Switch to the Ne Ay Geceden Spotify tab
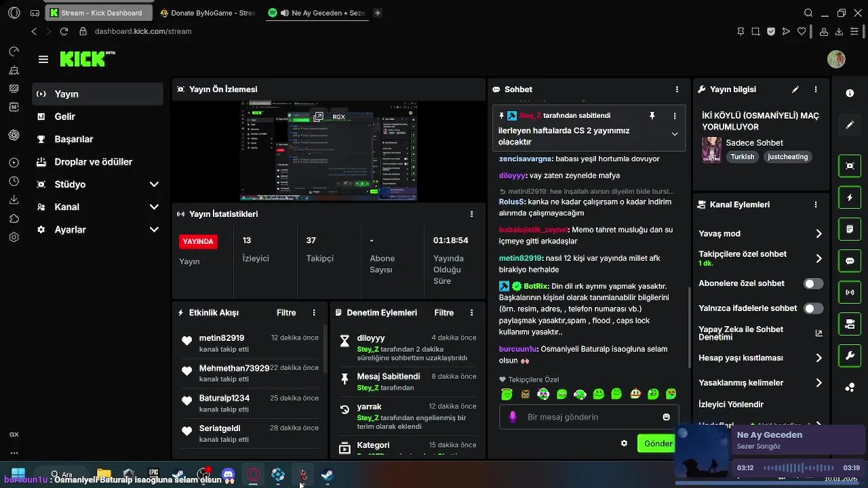868x488 pixels. [317, 13]
